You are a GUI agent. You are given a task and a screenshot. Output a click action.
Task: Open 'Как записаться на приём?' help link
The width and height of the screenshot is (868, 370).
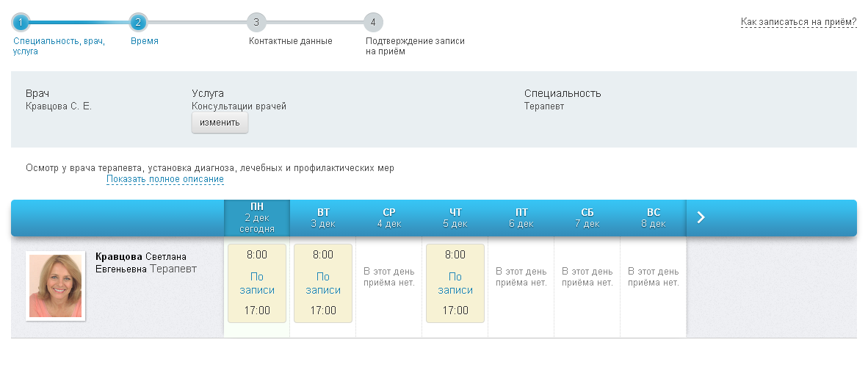(x=798, y=22)
